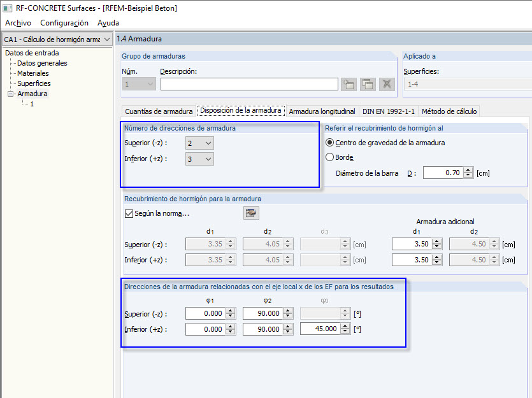This screenshot has width=532, height=398.
Task: Click φ3 Inferior angle field 45.000
Action: pyautogui.click(x=320, y=329)
